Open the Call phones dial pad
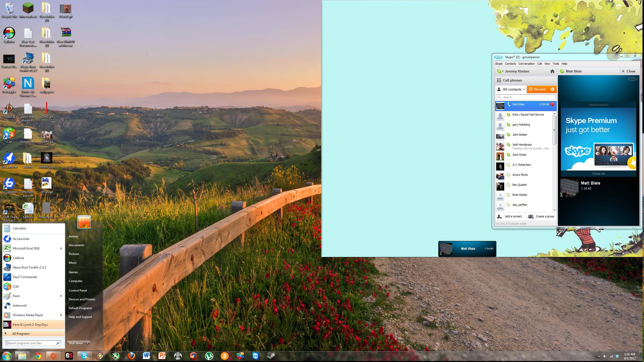The image size is (644, 362). click(526, 80)
